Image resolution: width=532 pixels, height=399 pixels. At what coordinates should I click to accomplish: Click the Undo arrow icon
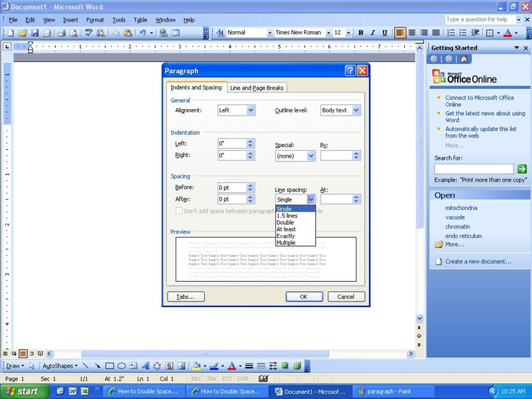pyautogui.click(x=143, y=33)
